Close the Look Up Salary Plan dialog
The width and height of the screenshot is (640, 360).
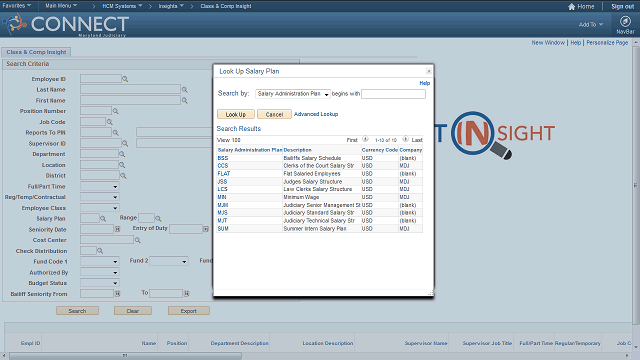click(x=429, y=71)
